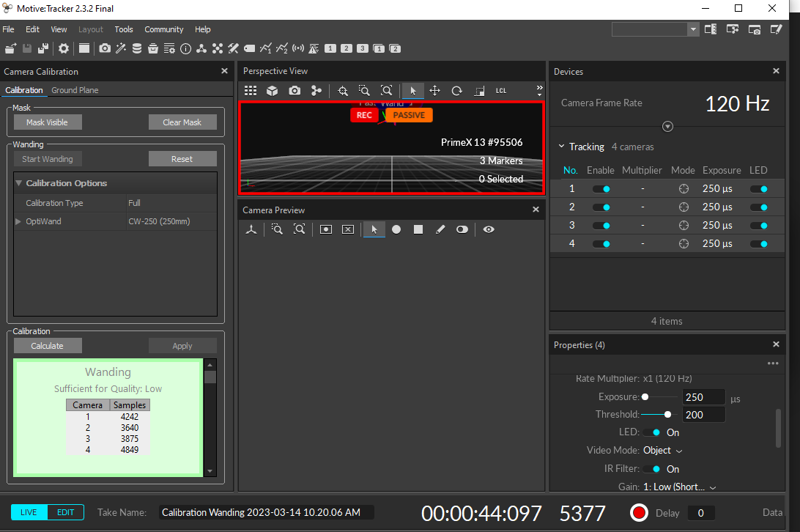
Task: Select the translate tool in Perspective View
Action: 434,91
